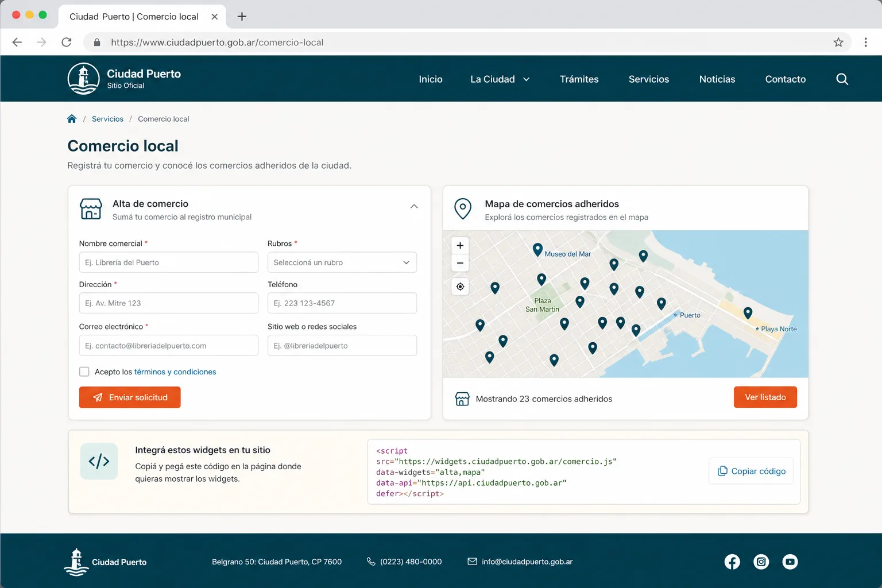This screenshot has height=588, width=882.
Task: Open the Facebook page from footer
Action: 732,562
